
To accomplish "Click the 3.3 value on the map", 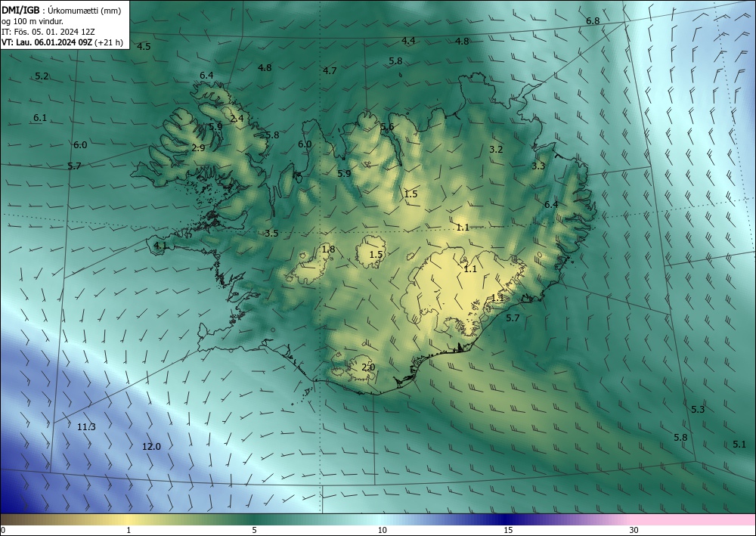I will click(538, 166).
